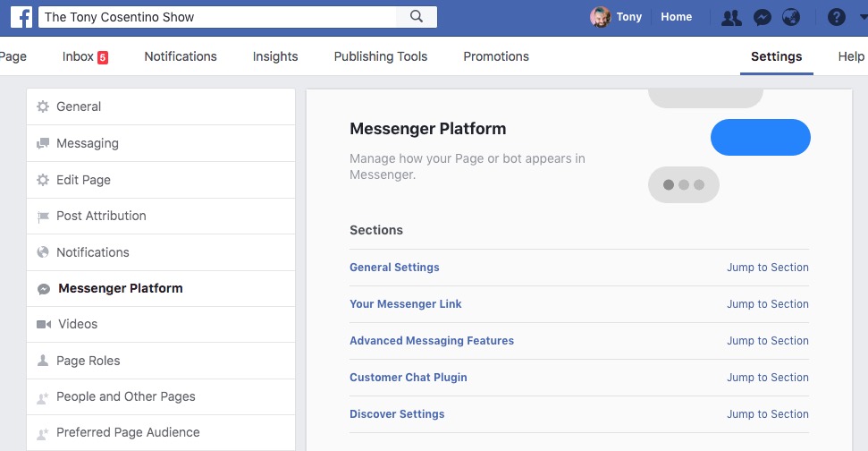This screenshot has height=451, width=868.
Task: Open the help question mark icon
Action: (x=836, y=17)
